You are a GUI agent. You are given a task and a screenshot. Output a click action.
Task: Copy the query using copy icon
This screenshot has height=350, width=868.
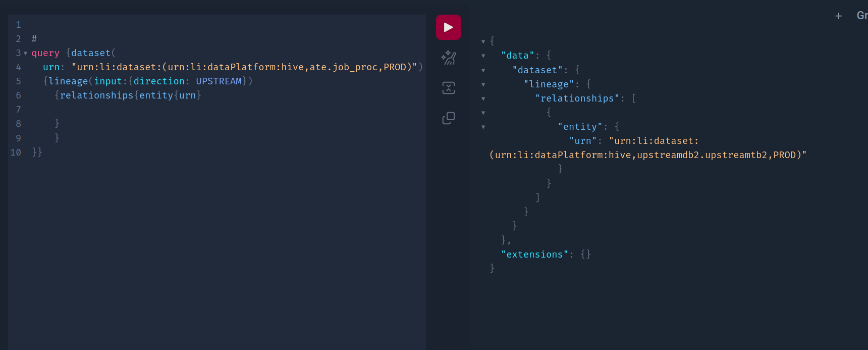click(448, 118)
